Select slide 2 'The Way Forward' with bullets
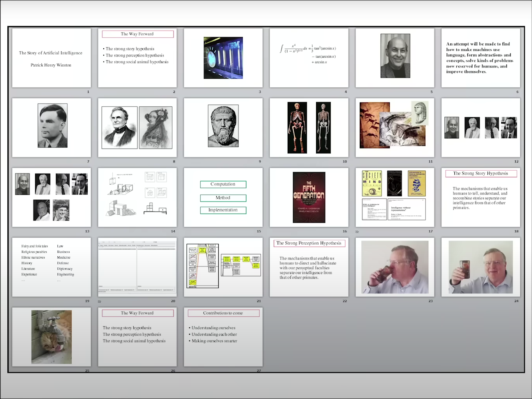The height and width of the screenshot is (399, 532). coord(137,58)
